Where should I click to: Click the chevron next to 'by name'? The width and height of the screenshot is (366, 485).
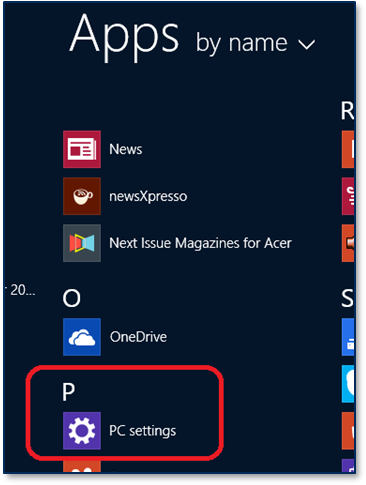pyautogui.click(x=306, y=45)
